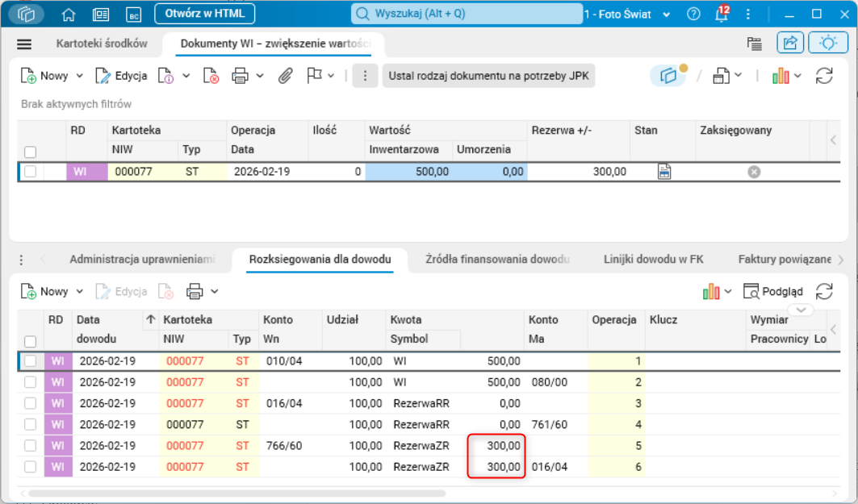Open the company selector 1 - Foto Świat
Image resolution: width=858 pixels, height=504 pixels.
(627, 15)
